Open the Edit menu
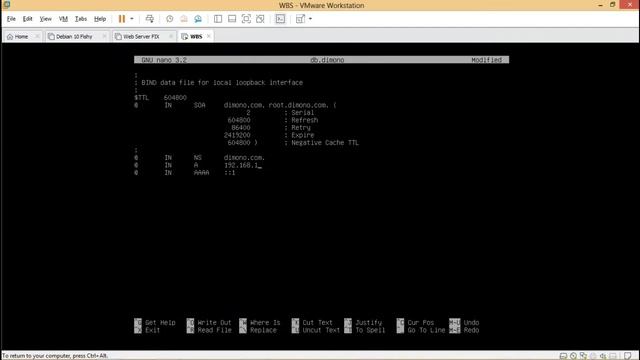 [x=27, y=19]
